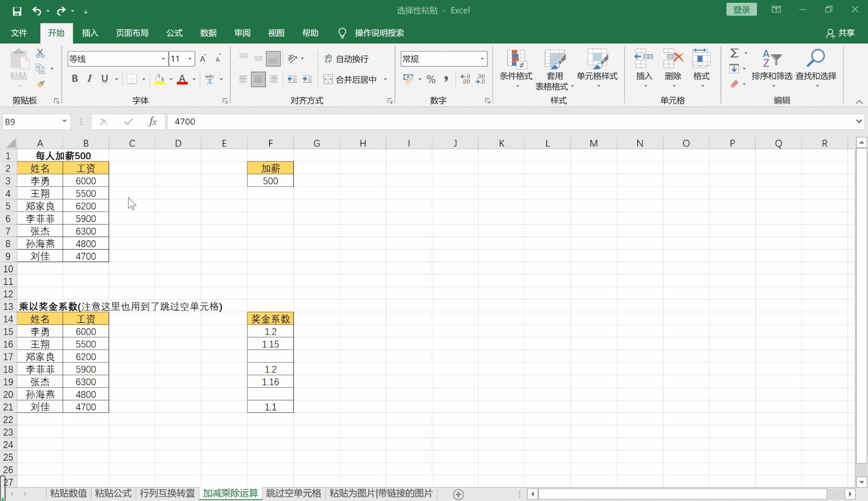
Task: Toggle right text alignment
Action: (273, 79)
